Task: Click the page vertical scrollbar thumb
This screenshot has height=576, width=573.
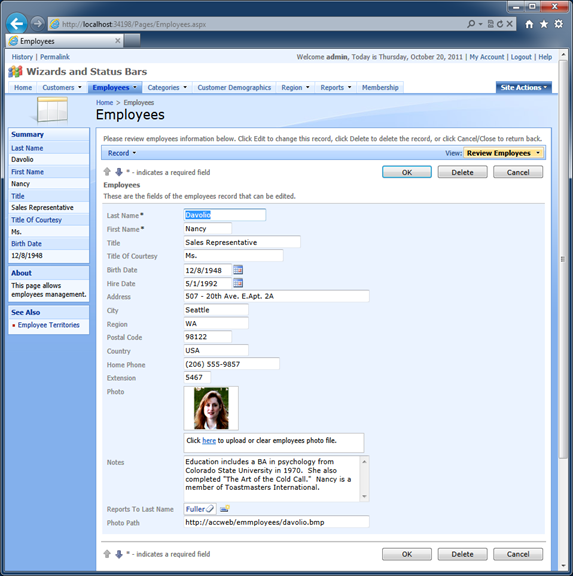Action: click(x=562, y=259)
